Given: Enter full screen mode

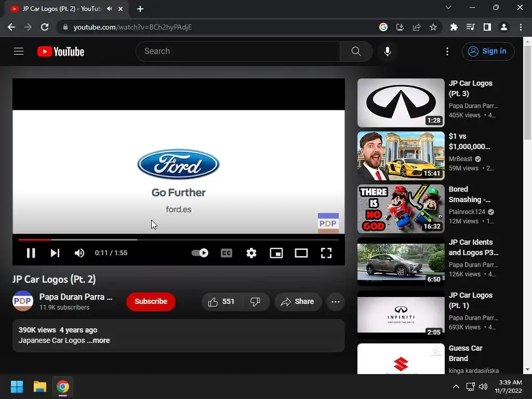Looking at the screenshot, I should (326, 253).
